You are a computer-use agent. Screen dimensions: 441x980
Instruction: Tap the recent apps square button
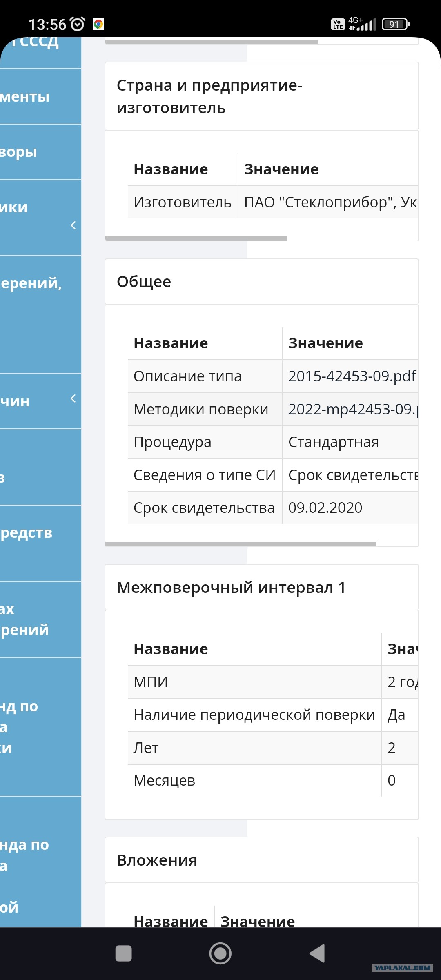click(124, 954)
